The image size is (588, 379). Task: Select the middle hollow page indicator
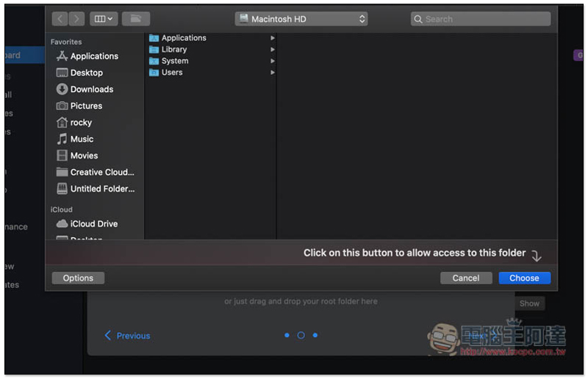[x=301, y=335]
